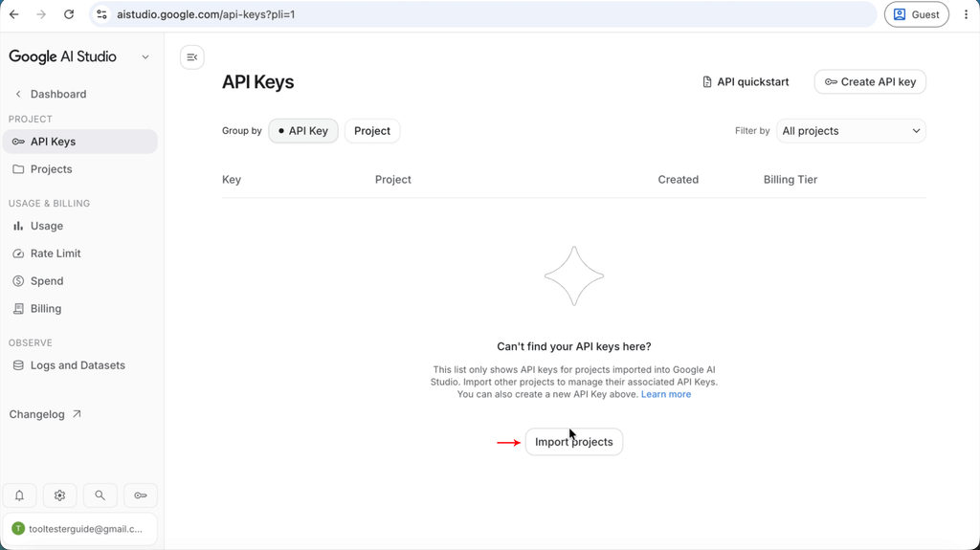Open the browser three-dot menu

pyautogui.click(x=966, y=14)
